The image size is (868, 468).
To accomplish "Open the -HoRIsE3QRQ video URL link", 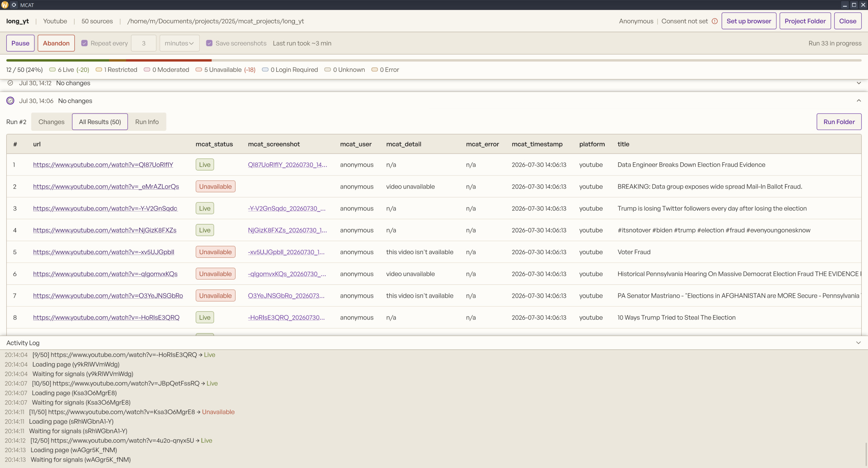I will (106, 318).
